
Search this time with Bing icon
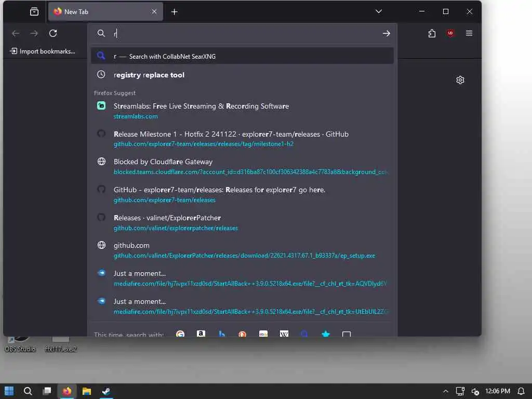click(x=221, y=333)
